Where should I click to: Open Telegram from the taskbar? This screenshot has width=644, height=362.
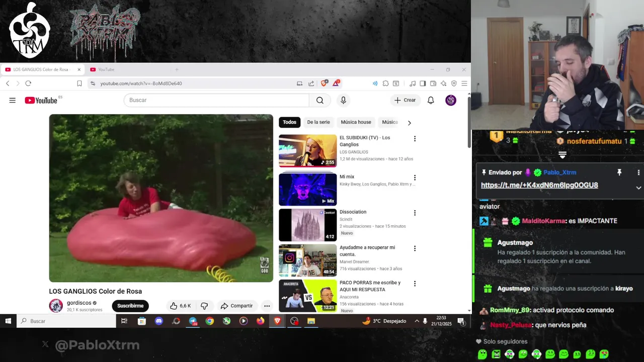click(193, 321)
